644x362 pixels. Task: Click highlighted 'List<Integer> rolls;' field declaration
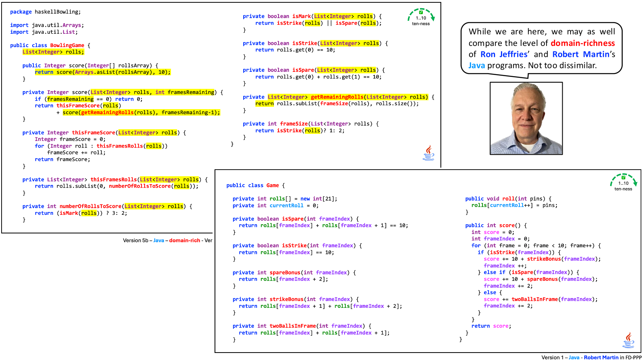click(53, 52)
